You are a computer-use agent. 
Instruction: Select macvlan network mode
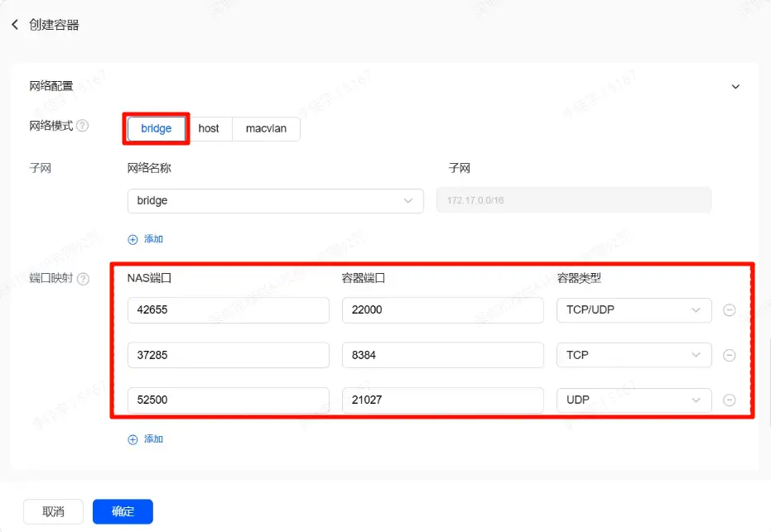(266, 128)
